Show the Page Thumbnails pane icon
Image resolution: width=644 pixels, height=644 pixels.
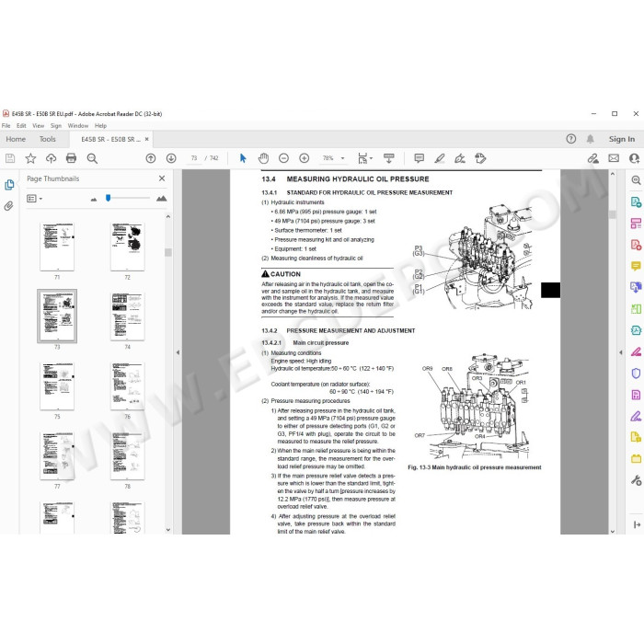9,185
